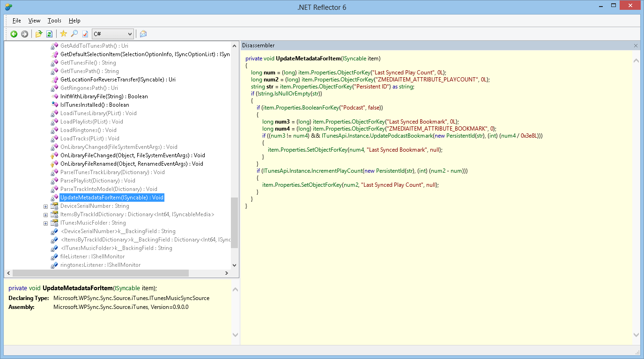Go back with the green Back arrow
This screenshot has height=359, width=644.
[x=14, y=34]
